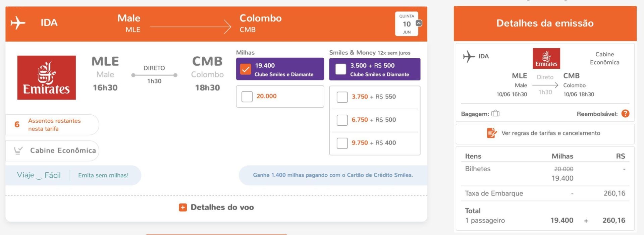Click the airplane icon in emission details panel

coord(469,56)
